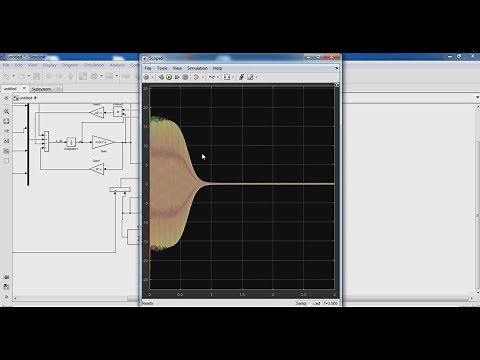
Task: Open File menu in Simulink window
Action: pos(6,65)
